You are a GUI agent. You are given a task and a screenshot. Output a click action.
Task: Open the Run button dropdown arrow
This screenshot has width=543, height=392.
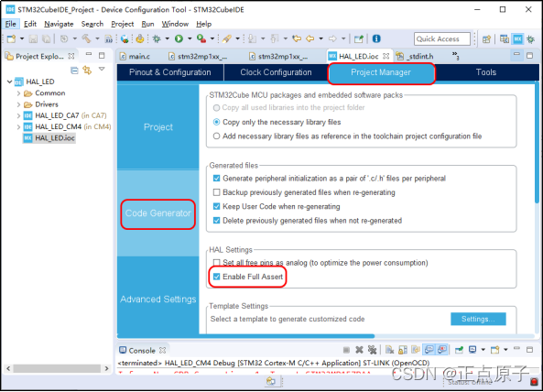coord(190,38)
